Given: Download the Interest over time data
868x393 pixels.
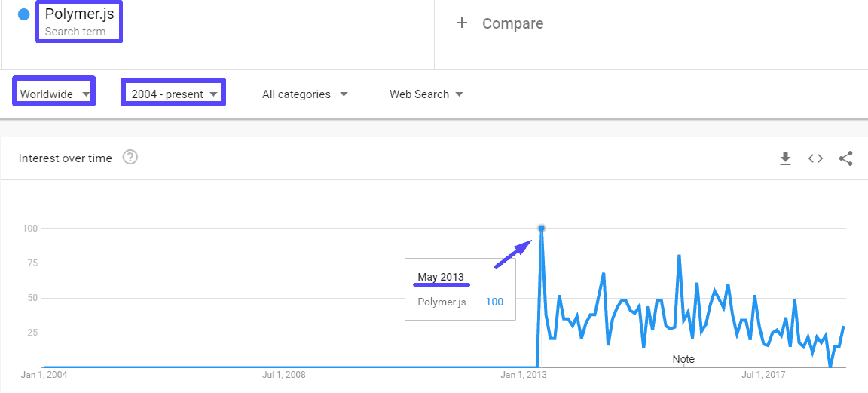Looking at the screenshot, I should pos(785,158).
